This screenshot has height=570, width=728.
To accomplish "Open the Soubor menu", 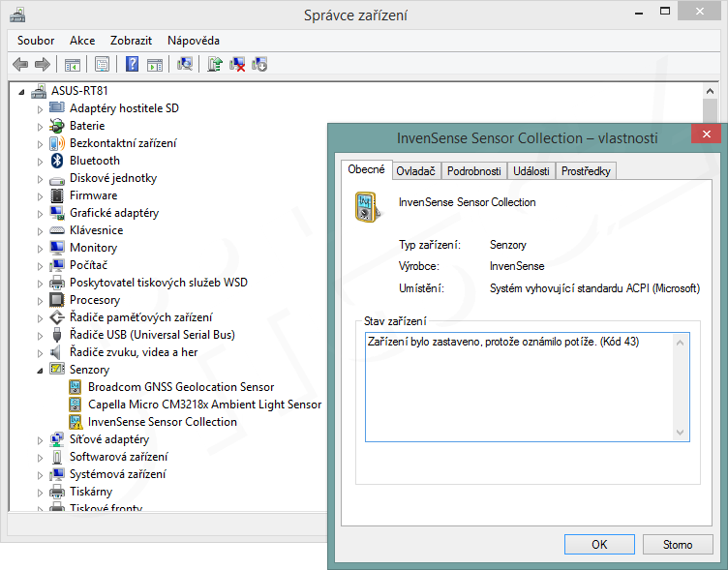I will pyautogui.click(x=36, y=41).
